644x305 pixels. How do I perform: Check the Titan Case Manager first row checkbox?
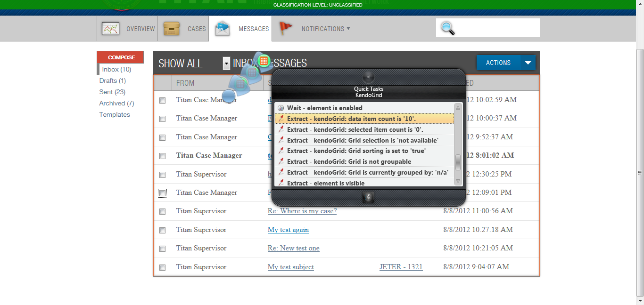[x=162, y=100]
